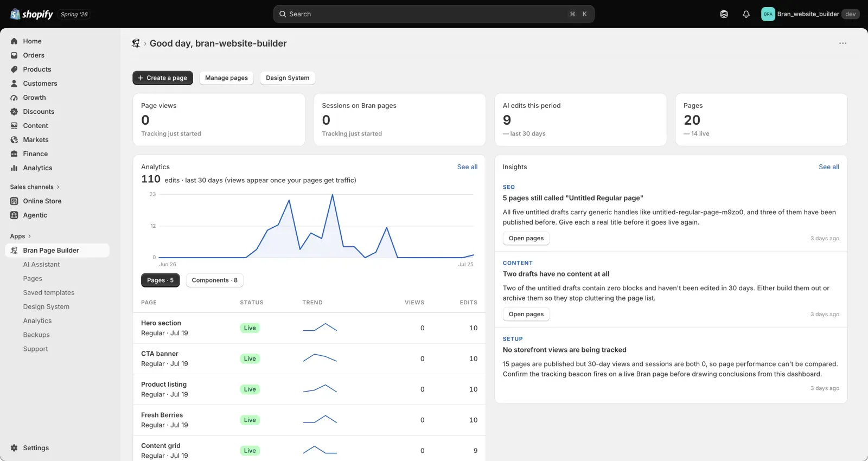Open the Finance bank icon
Screen dimensions: 868x461
click(x=14, y=154)
